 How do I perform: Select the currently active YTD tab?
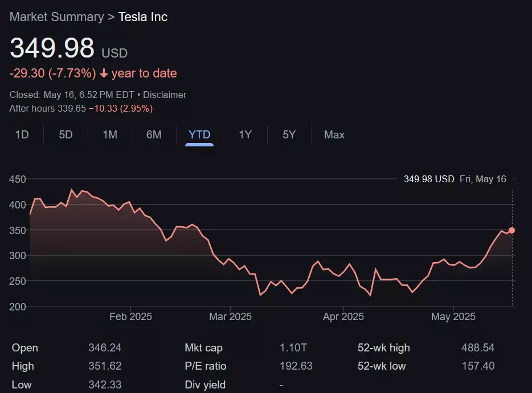[199, 135]
